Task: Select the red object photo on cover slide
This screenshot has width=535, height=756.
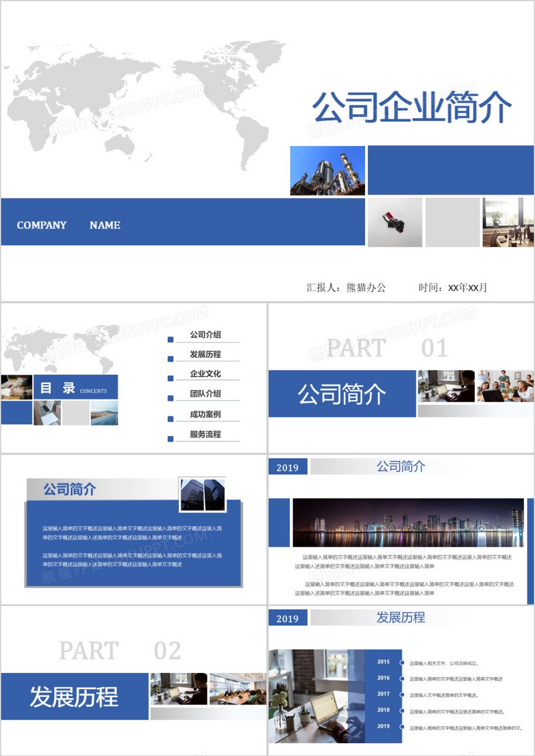Action: pyautogui.click(x=395, y=222)
